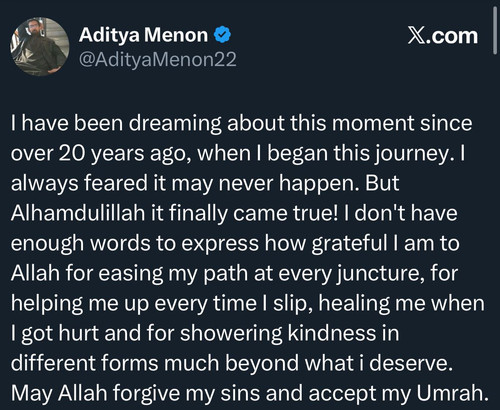Click the word "grateful" in the post
Viewport: 500px width, 410px height.
coord(349,243)
